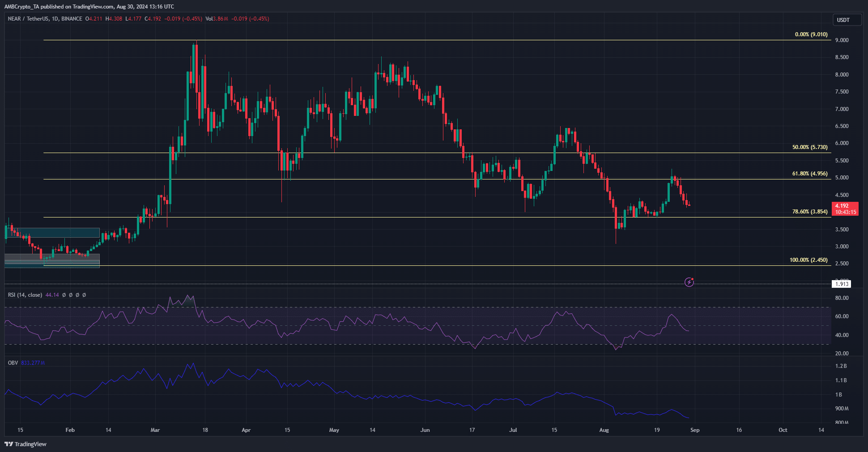
Task: Click the 19 date label on time axis
Action: pos(657,430)
